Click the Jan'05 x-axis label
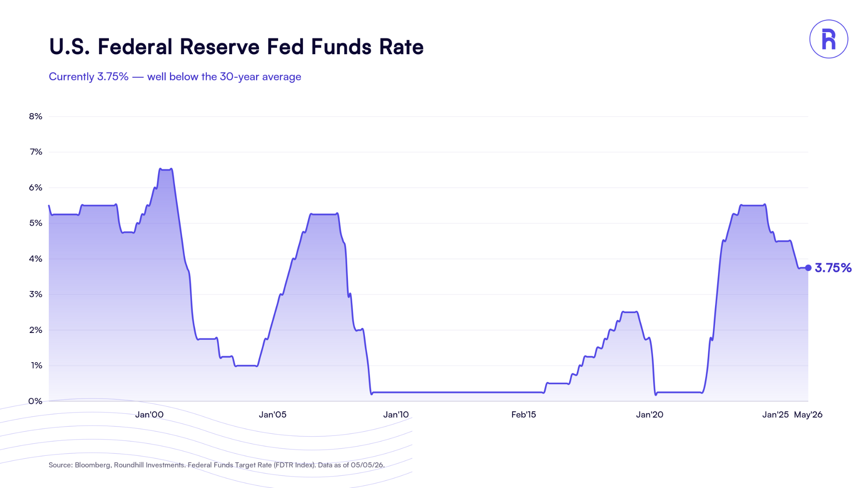 (x=273, y=415)
